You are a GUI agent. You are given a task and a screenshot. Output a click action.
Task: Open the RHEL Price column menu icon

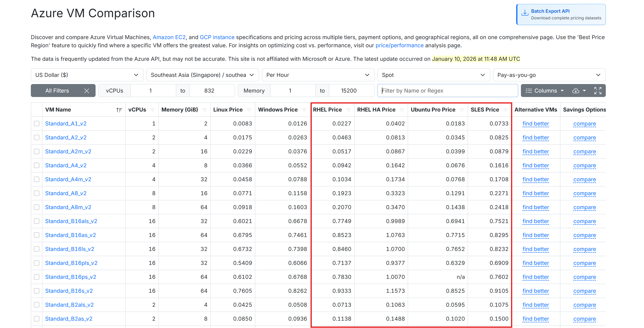click(348, 110)
